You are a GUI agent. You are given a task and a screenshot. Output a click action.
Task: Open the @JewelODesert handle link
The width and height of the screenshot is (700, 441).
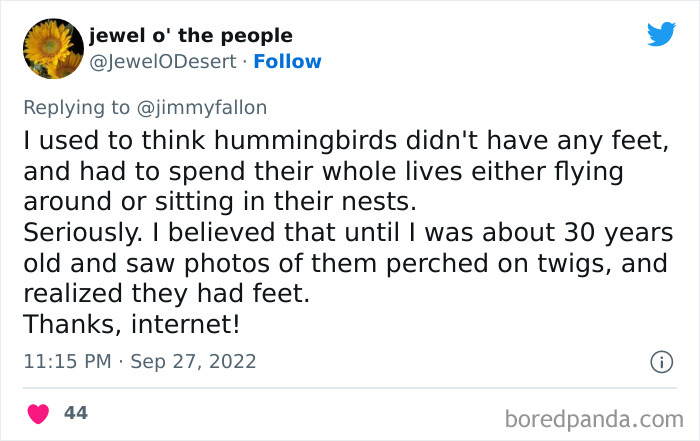pos(165,61)
